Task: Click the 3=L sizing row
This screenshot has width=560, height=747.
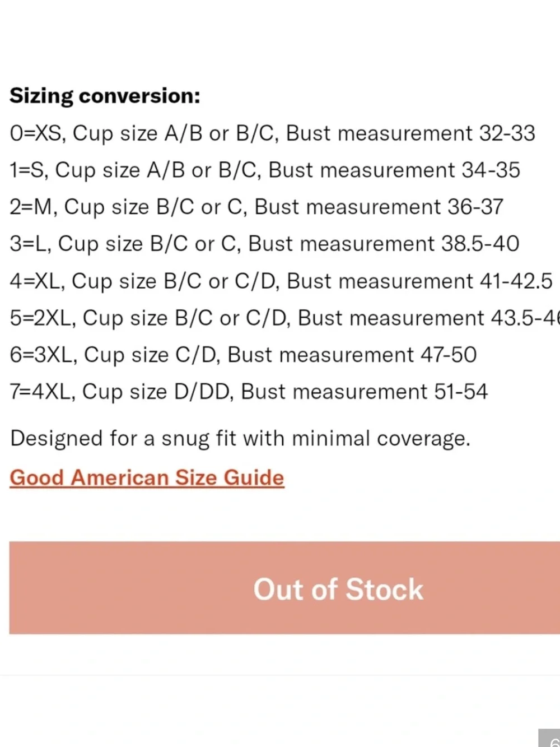Action: tap(264, 244)
